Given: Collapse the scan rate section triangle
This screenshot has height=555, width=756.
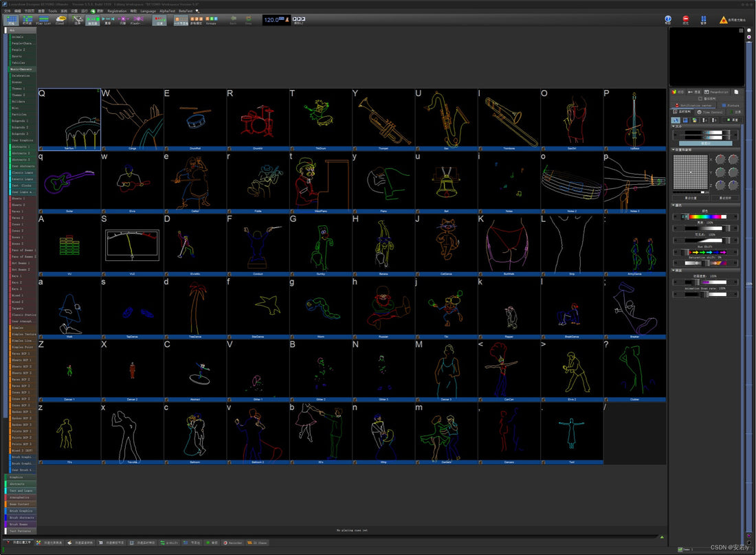Looking at the screenshot, I should pos(674,270).
